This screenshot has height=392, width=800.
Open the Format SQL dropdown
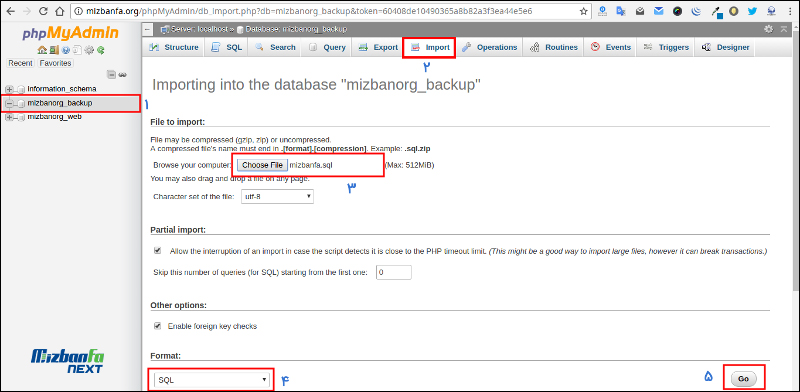pyautogui.click(x=211, y=380)
